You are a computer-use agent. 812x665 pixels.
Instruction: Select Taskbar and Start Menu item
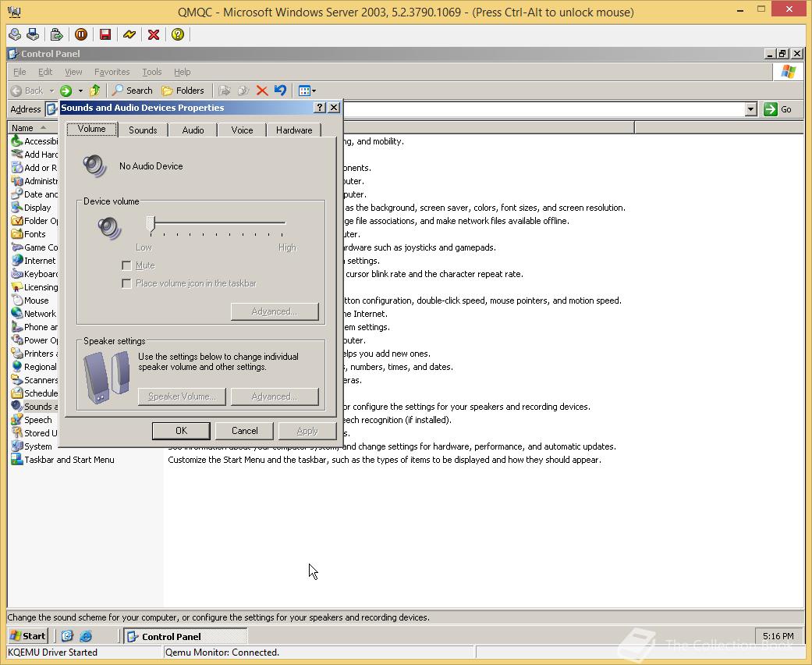(62, 460)
